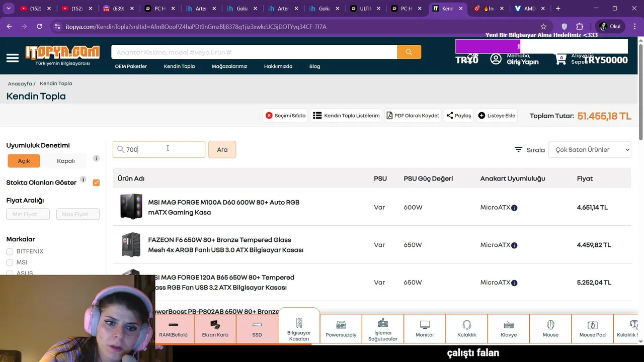Open the Çok Satan Ürünler sort dropdown
Image resolution: width=644 pixels, height=362 pixels.
pyautogui.click(x=590, y=149)
